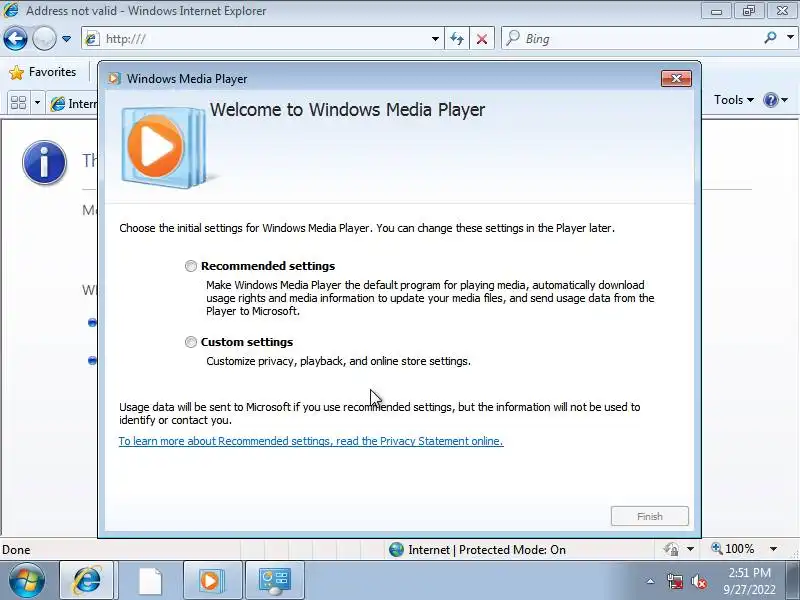Choose the Custom settings radio option
This screenshot has height=600, width=800.
190,342
